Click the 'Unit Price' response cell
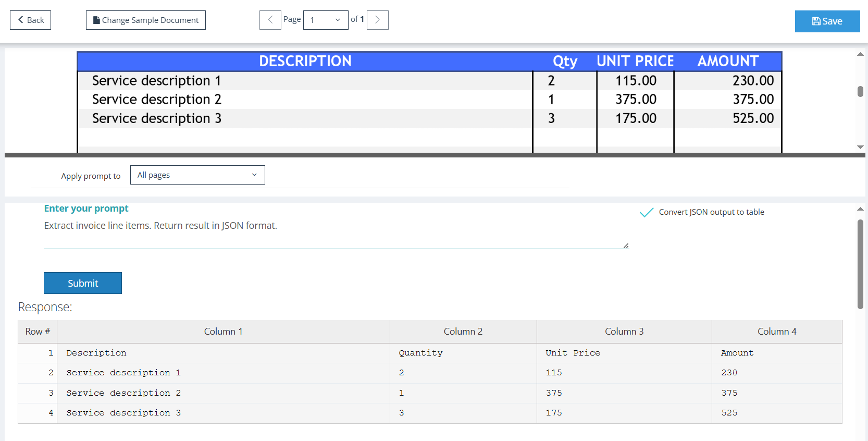The height and width of the screenshot is (441, 868). coord(624,353)
